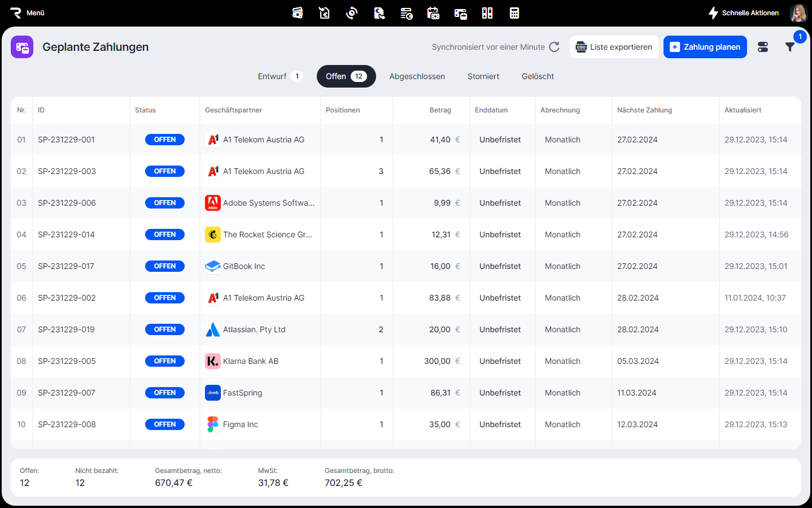Open the Menü dropdown at top left

click(27, 13)
